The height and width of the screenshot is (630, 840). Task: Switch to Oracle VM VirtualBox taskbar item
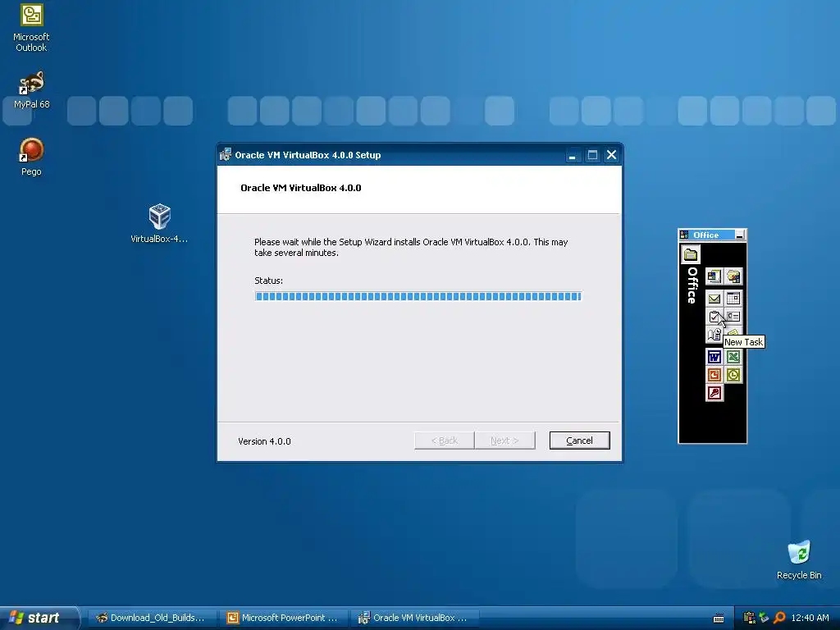point(414,618)
